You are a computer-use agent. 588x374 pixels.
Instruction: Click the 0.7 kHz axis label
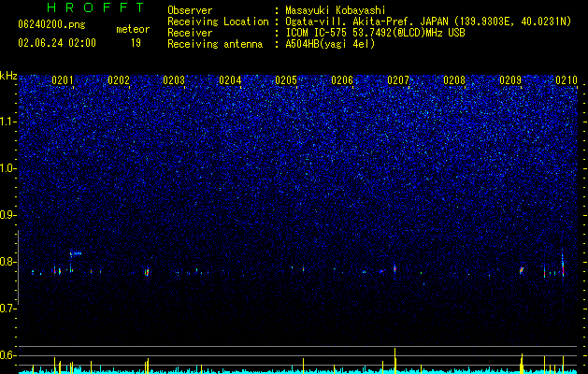[x=8, y=309]
